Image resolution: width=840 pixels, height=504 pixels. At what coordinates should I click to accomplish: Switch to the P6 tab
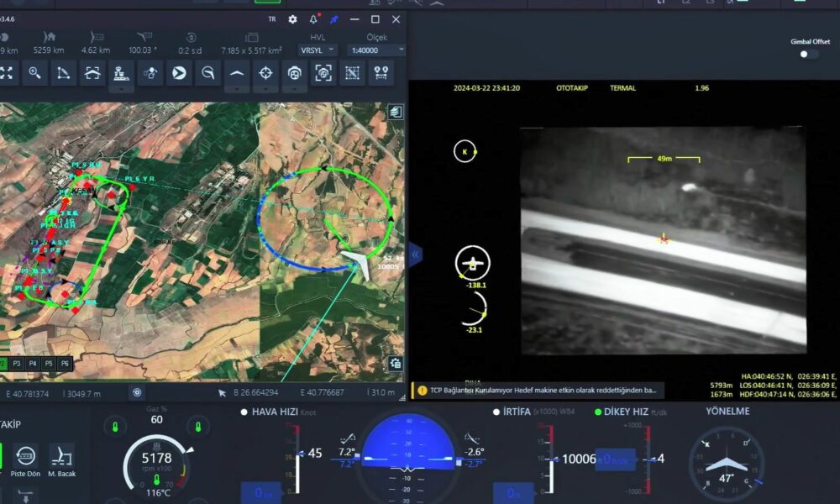63,364
